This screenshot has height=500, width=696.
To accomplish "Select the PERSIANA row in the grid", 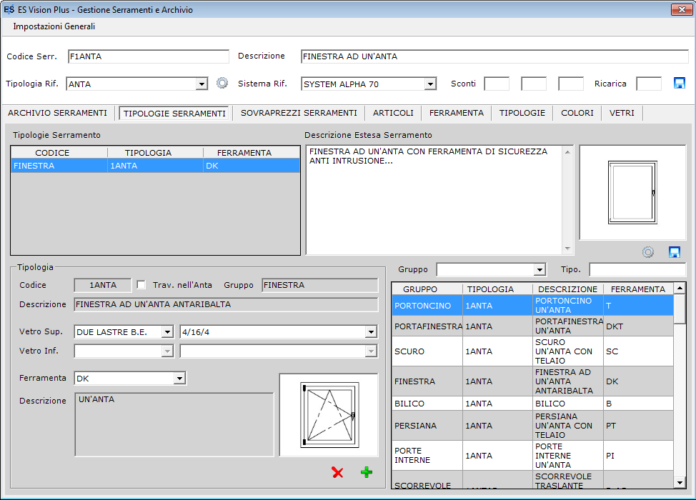I will [533, 425].
